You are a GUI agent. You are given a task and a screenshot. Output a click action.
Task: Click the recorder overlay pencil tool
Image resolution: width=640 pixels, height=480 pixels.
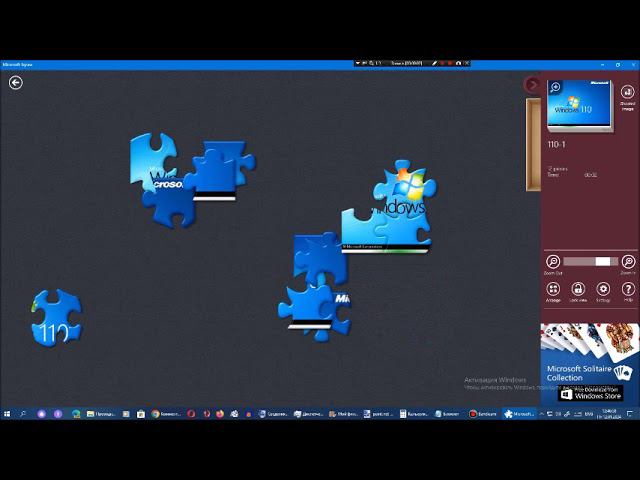tap(435, 63)
